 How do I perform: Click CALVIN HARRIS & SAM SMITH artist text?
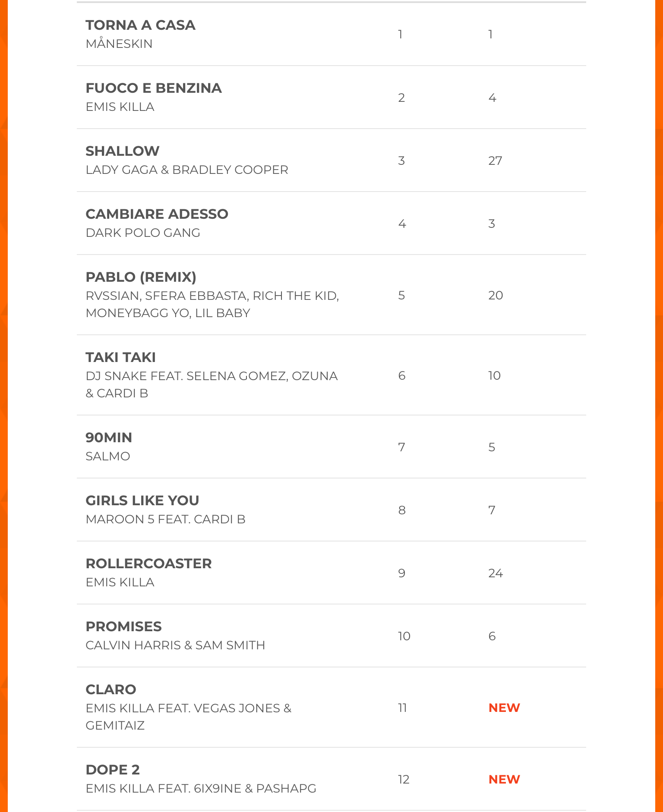point(175,645)
